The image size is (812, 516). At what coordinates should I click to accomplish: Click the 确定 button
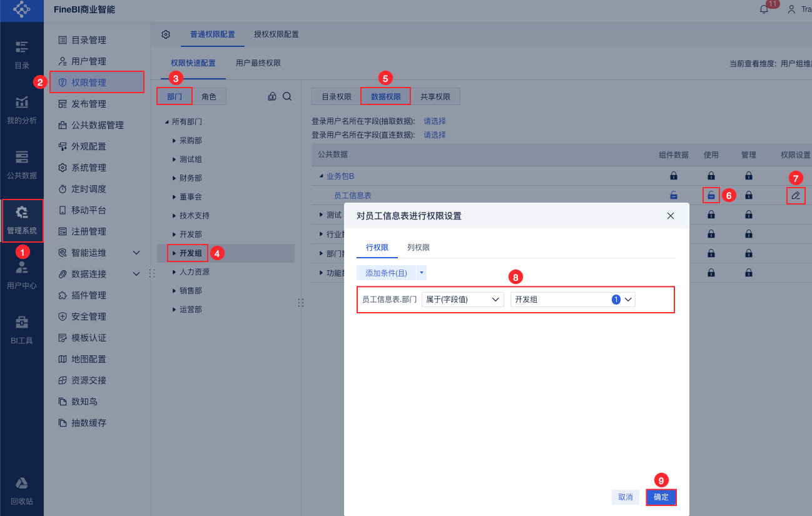(x=661, y=497)
